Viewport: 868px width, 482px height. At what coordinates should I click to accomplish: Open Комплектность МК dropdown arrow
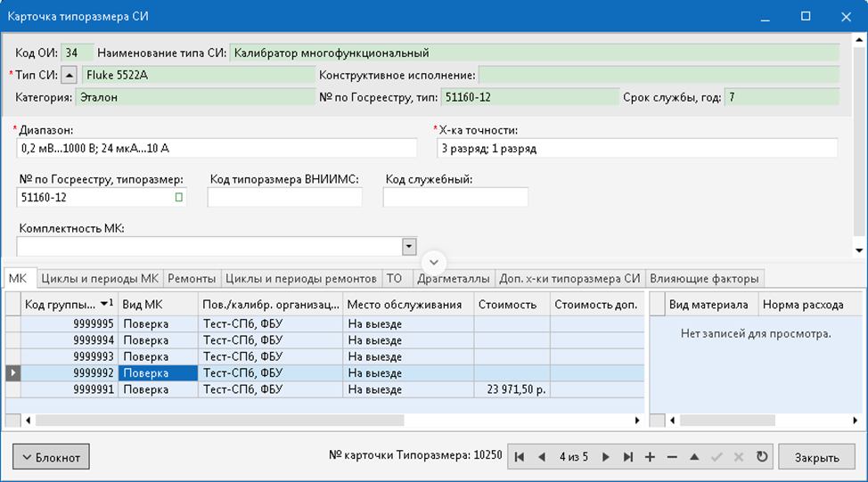click(x=409, y=246)
